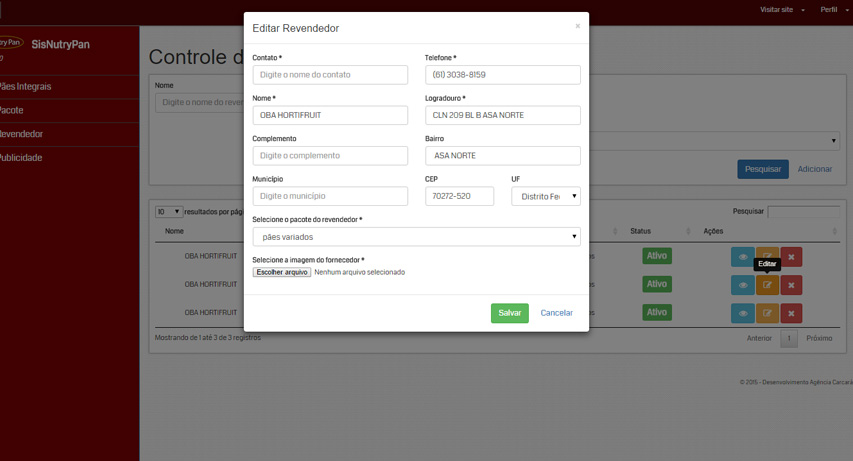Click the background filter Nome input field

(199, 102)
